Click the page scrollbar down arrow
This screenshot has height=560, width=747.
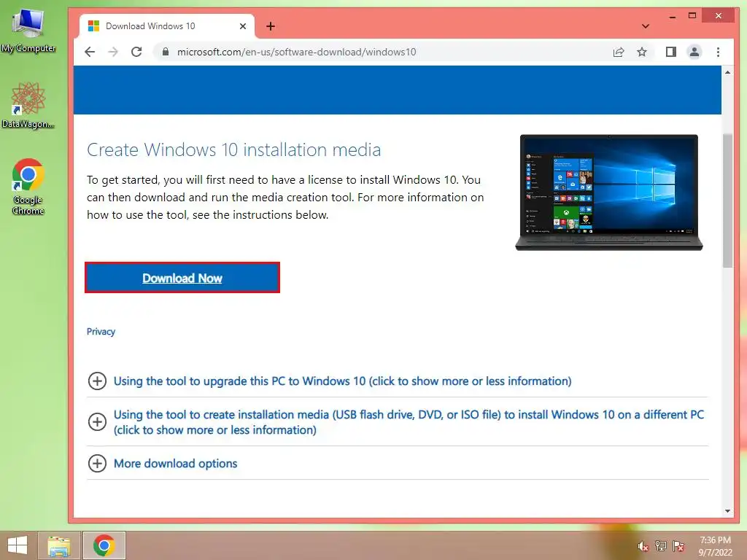[x=727, y=511]
